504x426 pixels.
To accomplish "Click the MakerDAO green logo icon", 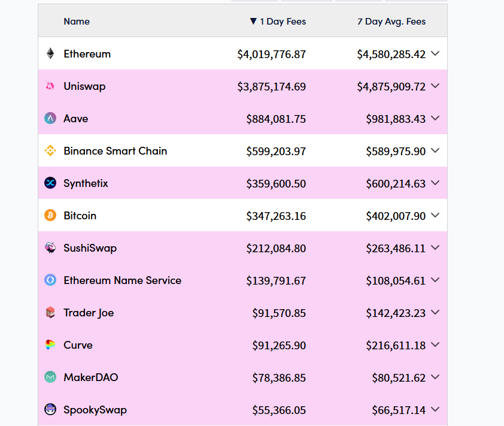I will 50,377.
